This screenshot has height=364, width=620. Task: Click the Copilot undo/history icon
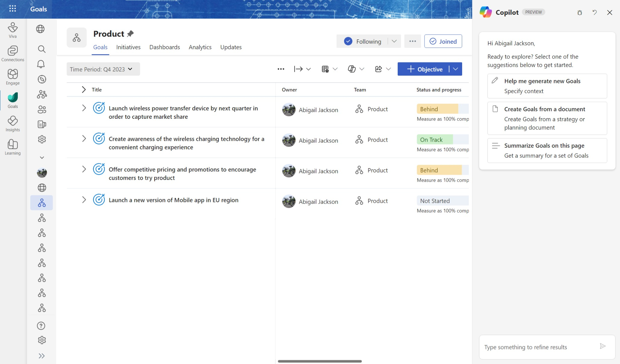pos(594,12)
